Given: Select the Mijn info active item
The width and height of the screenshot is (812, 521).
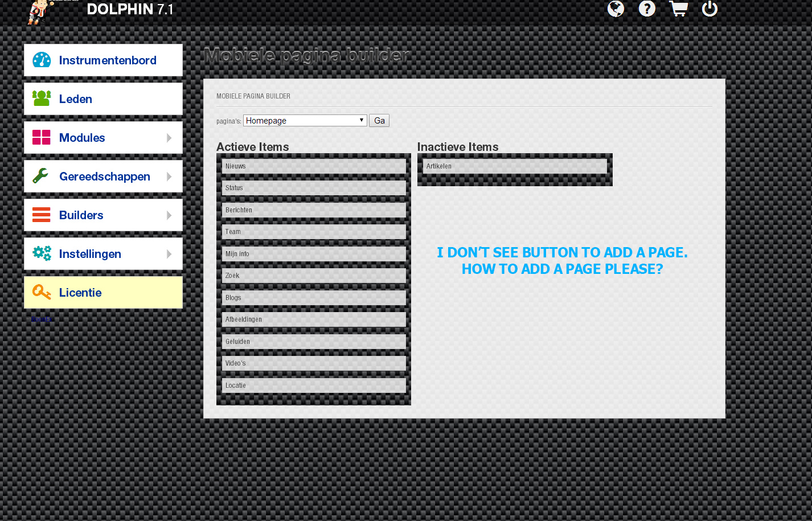Looking at the screenshot, I should (x=314, y=254).
